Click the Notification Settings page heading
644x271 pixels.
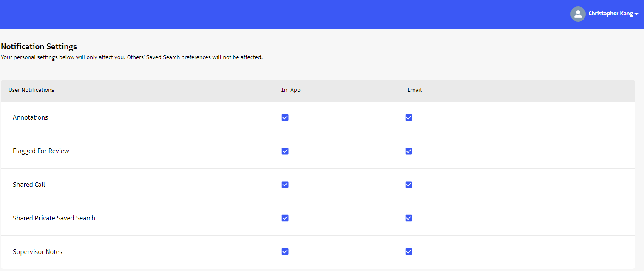(39, 47)
